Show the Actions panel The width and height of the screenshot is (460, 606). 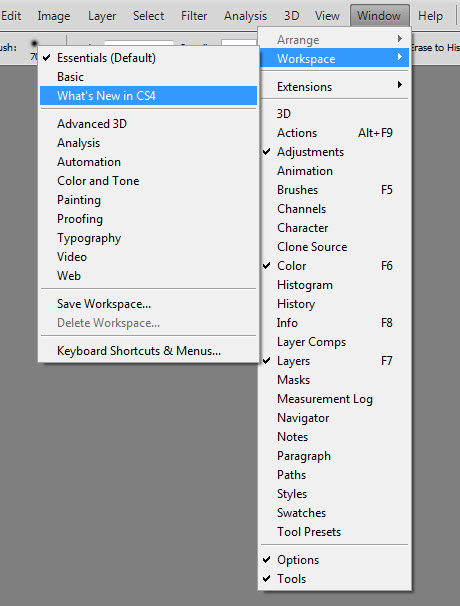(x=334, y=133)
